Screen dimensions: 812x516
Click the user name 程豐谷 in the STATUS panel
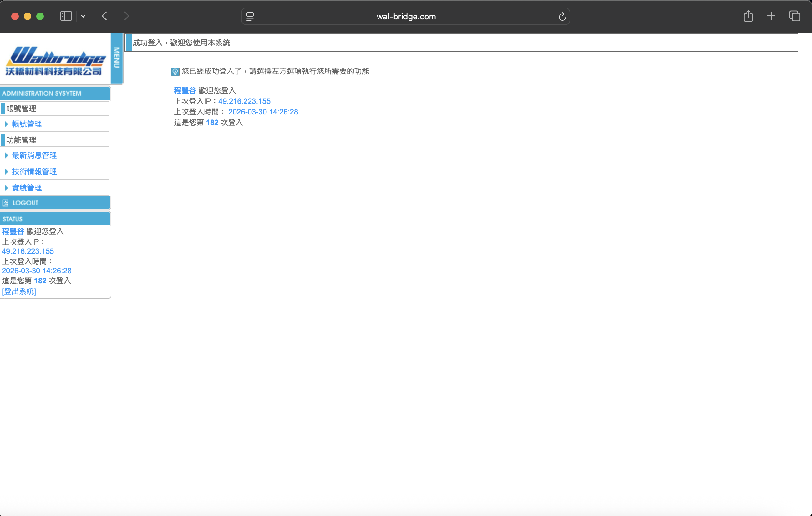click(x=13, y=231)
